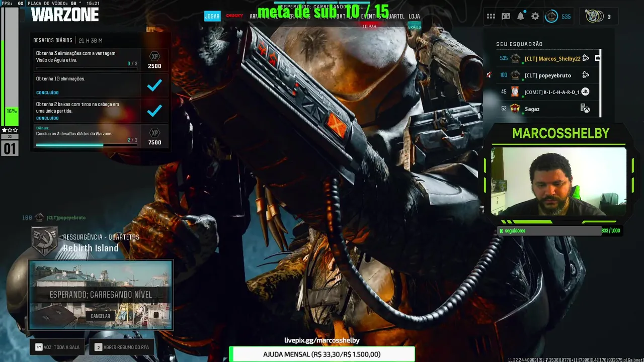Screen dimensions: 644x362
Task: Click the seguidores 833/1,000 progress bar
Action: [559, 231]
